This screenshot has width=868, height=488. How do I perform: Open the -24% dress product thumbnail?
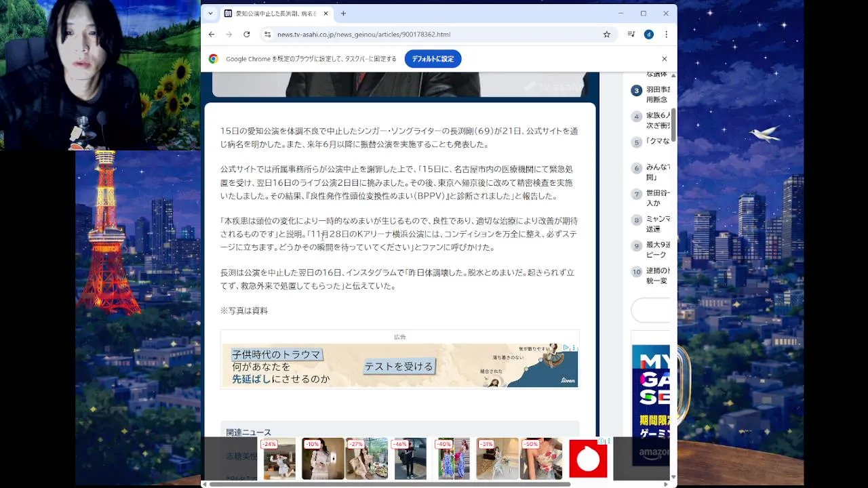tap(279, 459)
